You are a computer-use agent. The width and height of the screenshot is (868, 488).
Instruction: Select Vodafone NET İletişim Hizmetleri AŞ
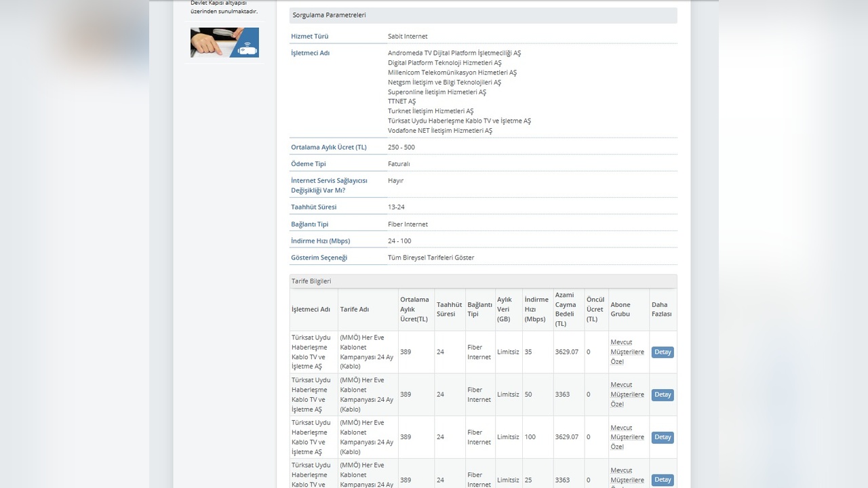click(x=440, y=130)
